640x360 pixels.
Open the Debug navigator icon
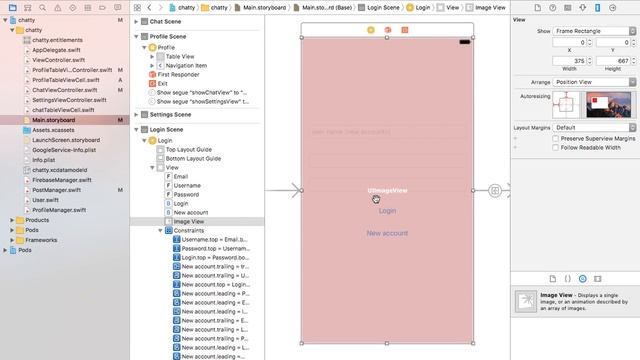pyautogui.click(x=87, y=7)
